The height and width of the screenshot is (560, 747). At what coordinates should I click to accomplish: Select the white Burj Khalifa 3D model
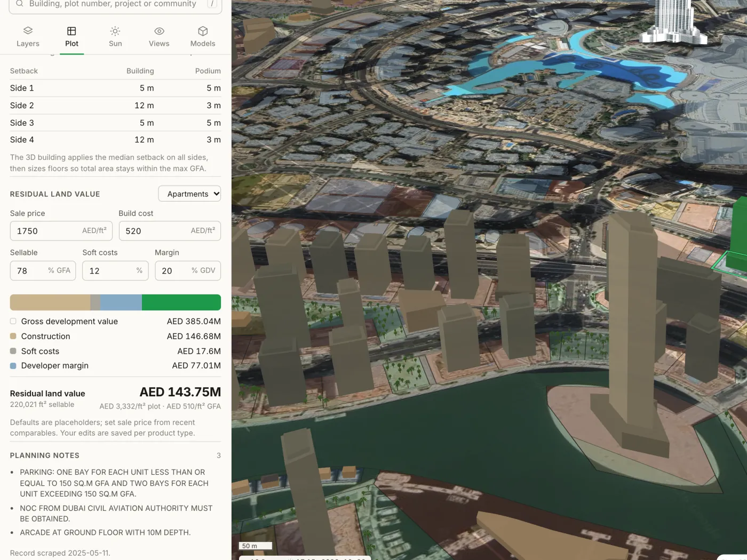pyautogui.click(x=674, y=21)
